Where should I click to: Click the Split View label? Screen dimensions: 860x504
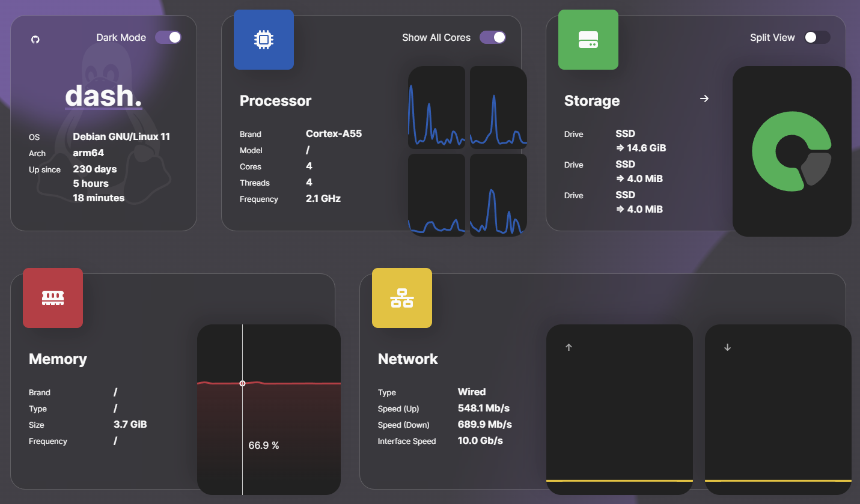(x=772, y=37)
